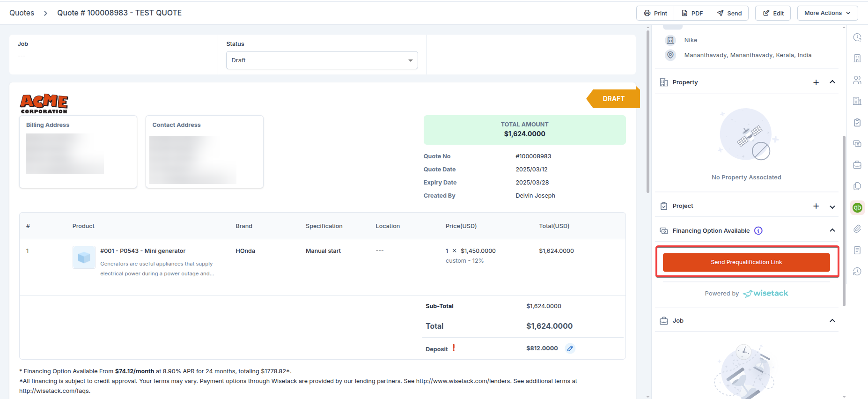
Task: Click the ACME Corporation logo
Action: 44,103
